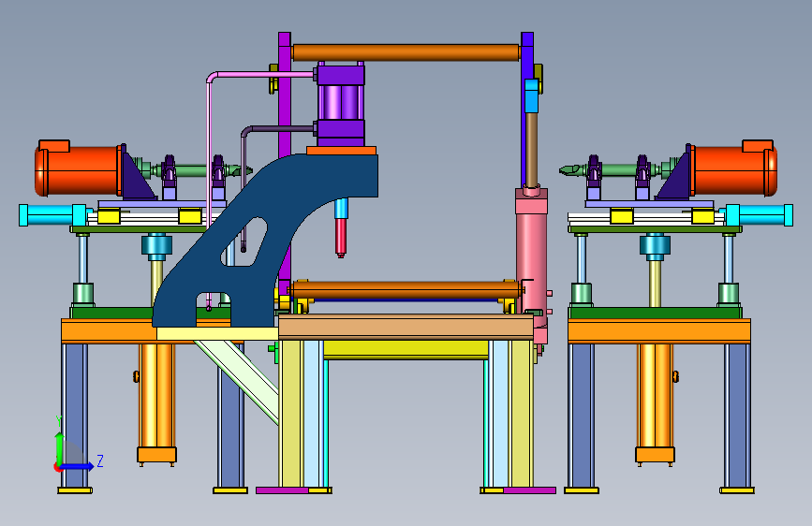
Task: Pick the right orange electric motor
Action: (x=734, y=168)
